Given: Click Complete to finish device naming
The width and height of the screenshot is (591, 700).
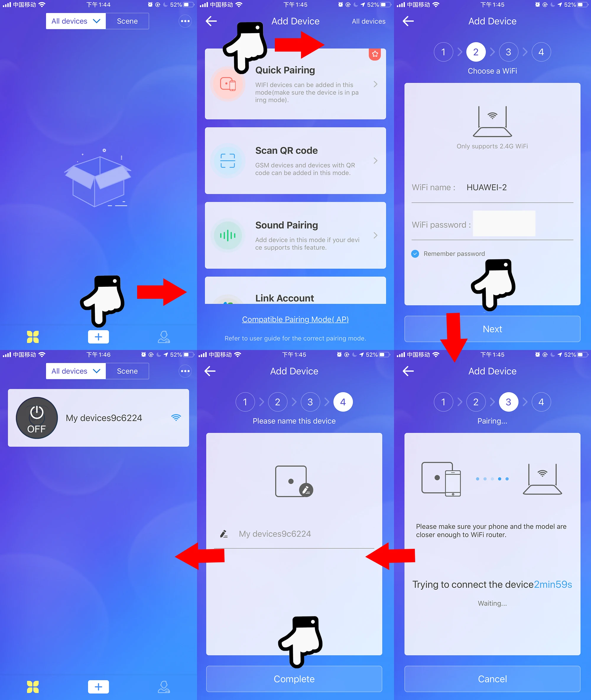Looking at the screenshot, I should point(295,678).
